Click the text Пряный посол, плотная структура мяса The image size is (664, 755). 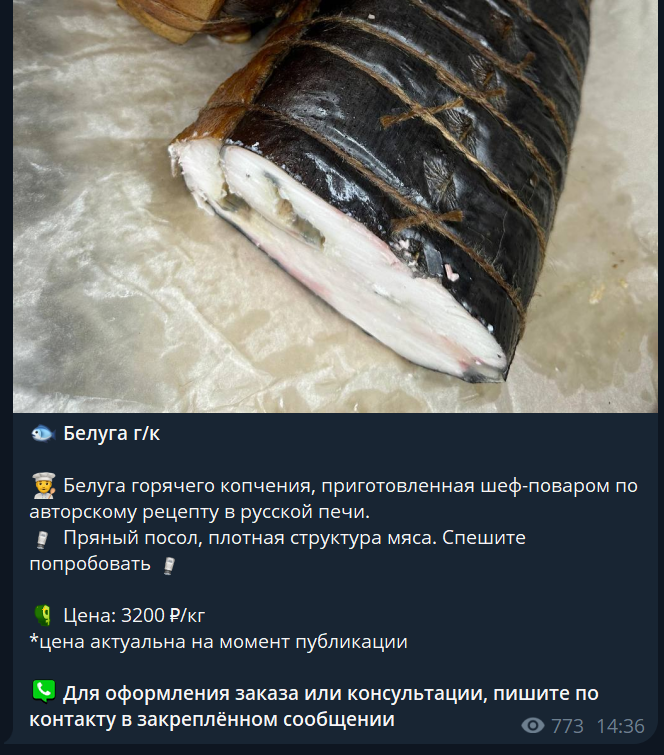coord(249,538)
